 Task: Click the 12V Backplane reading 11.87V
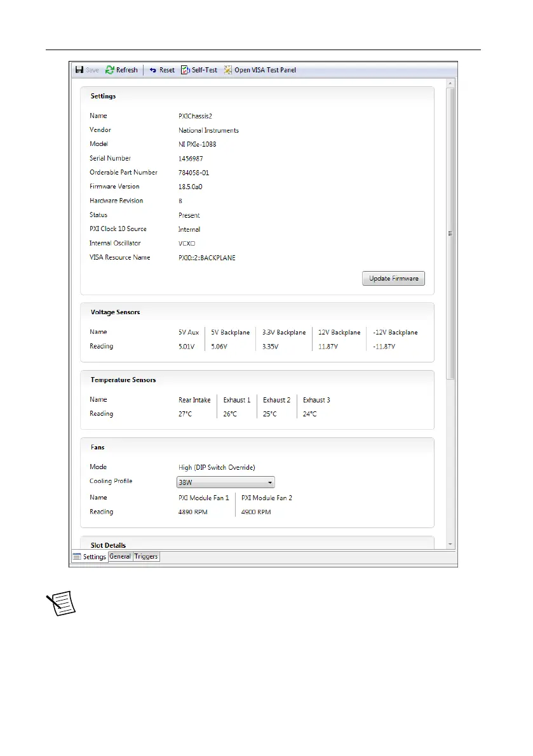point(328,347)
